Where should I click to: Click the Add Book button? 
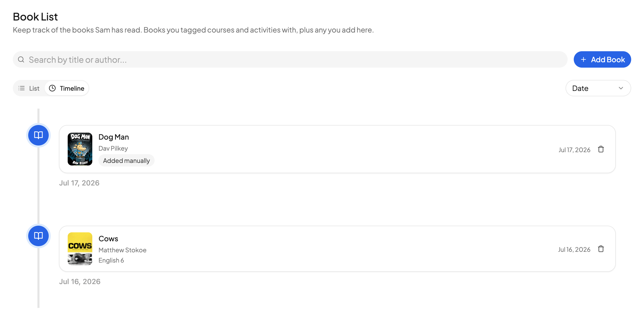[x=602, y=59]
